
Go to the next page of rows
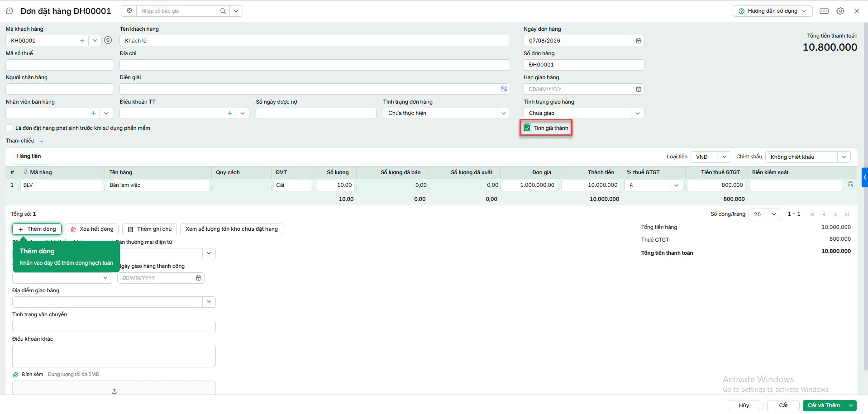pyautogui.click(x=835, y=214)
